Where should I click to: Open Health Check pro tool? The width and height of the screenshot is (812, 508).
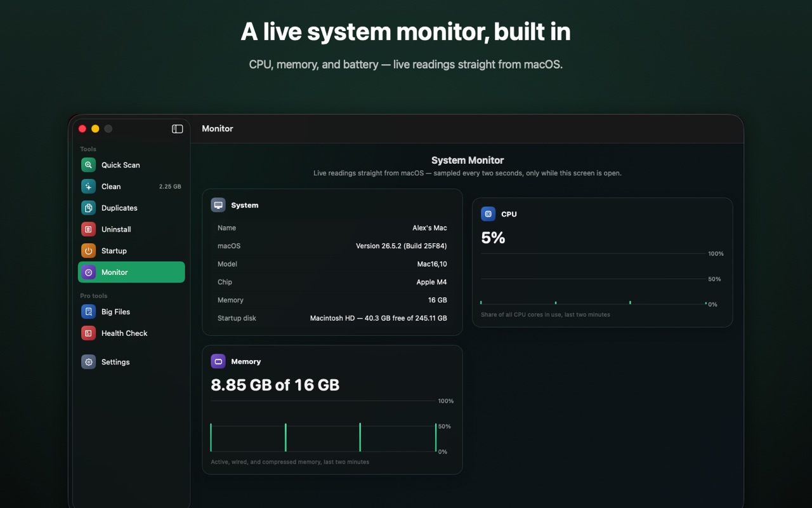[131, 333]
